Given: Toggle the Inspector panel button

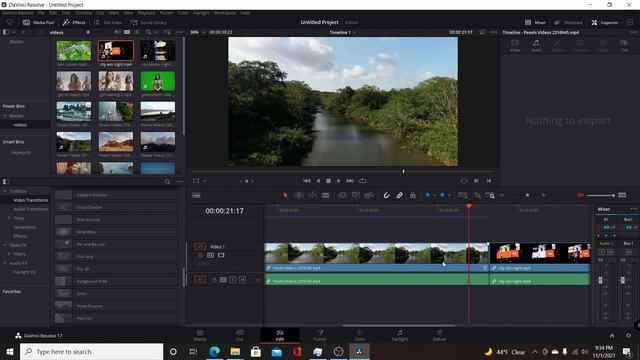Looking at the screenshot, I should coord(605,22).
